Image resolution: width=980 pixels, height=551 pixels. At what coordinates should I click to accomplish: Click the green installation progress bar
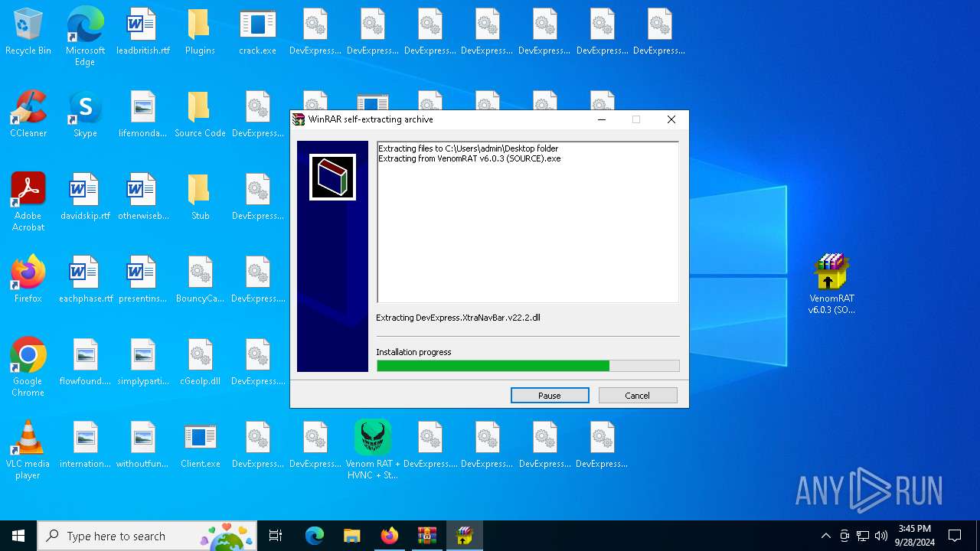(528, 366)
